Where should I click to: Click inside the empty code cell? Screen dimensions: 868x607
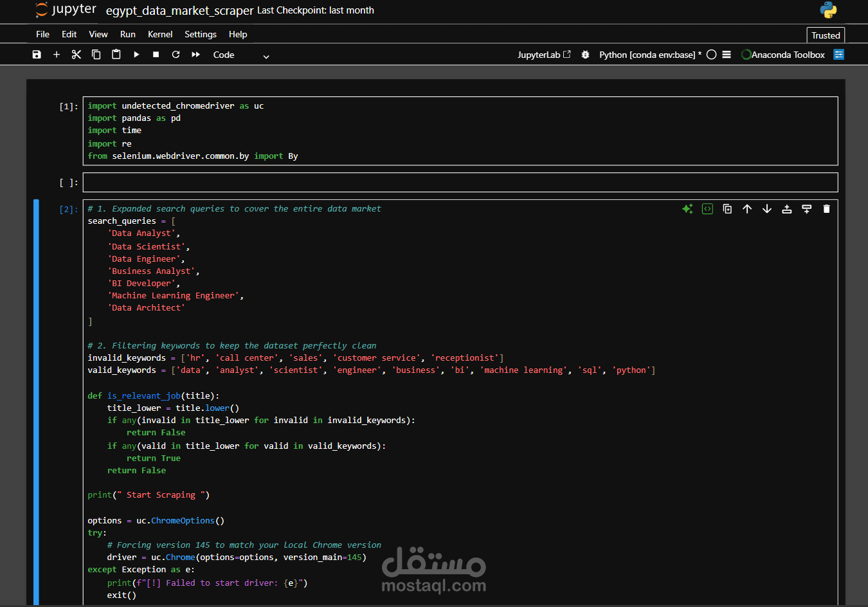(460, 183)
